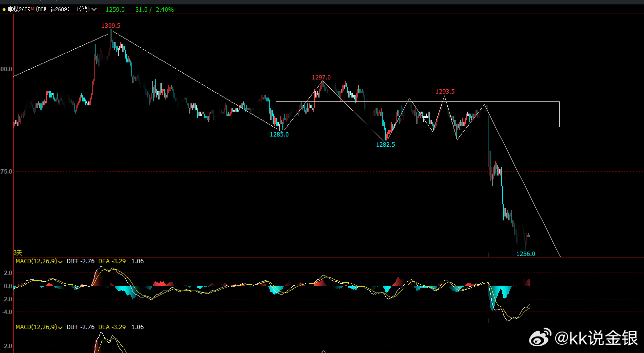Screen dimensions: 644x353
Task: Click the -4.0 MACD axis label
Action: [x=7, y=312]
